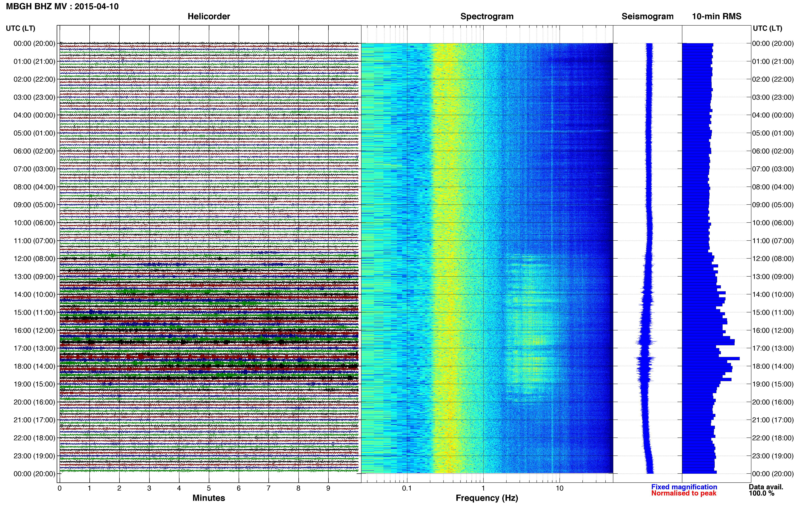This screenshot has width=812, height=508.
Task: Click the '0' minute tick on helicorder axis
Action: (x=60, y=488)
